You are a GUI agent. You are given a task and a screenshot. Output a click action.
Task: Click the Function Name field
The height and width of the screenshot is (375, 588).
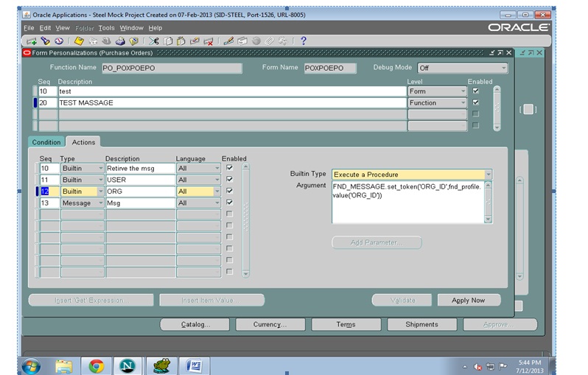click(172, 68)
